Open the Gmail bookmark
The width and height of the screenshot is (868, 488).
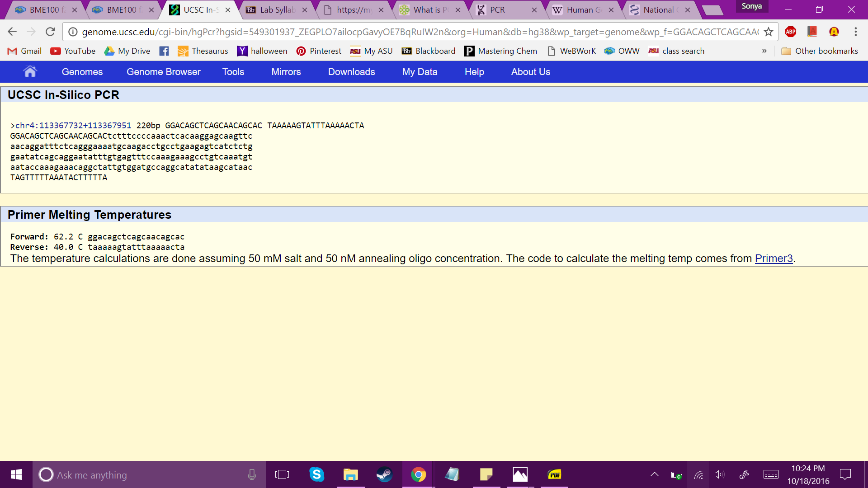click(x=25, y=51)
